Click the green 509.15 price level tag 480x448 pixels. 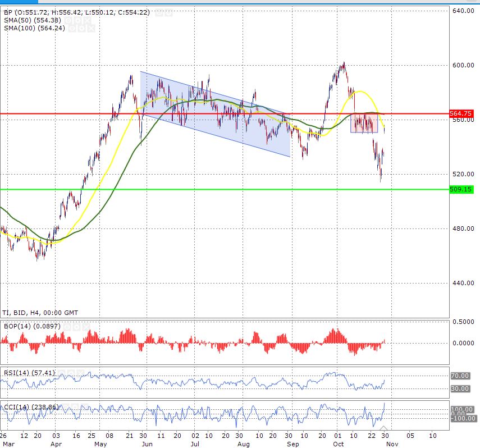coord(461,189)
